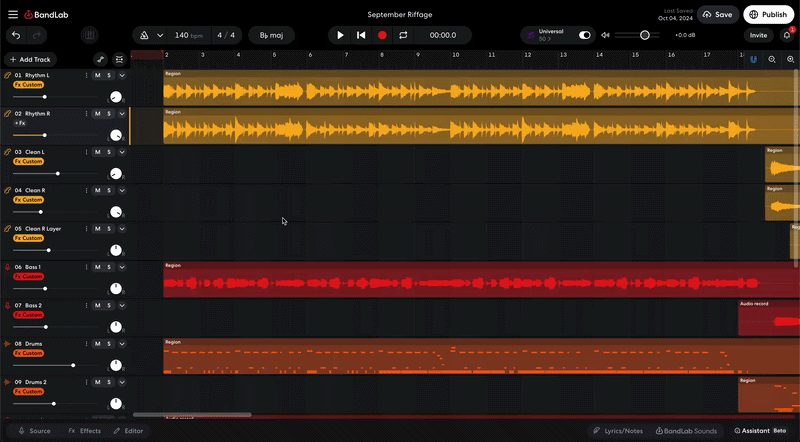The width and height of the screenshot is (800, 442).
Task: Switch to the Lyrics/Notes tab
Action: pos(618,431)
